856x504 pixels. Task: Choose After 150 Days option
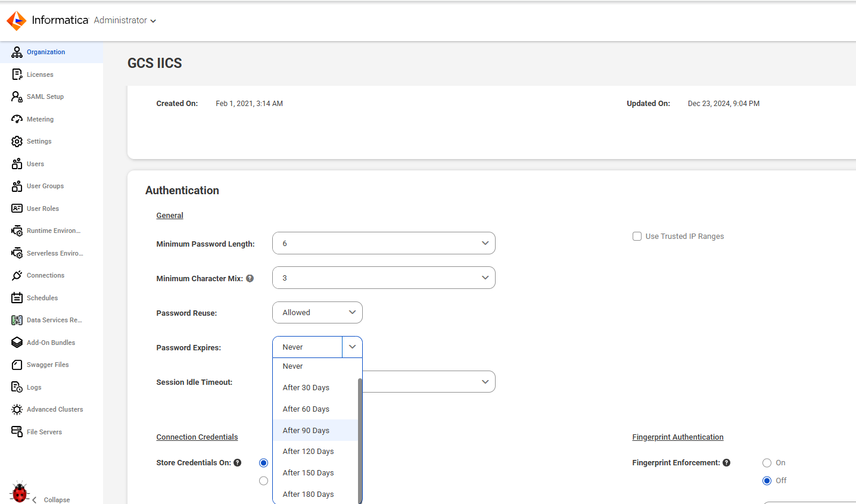[x=316, y=473]
